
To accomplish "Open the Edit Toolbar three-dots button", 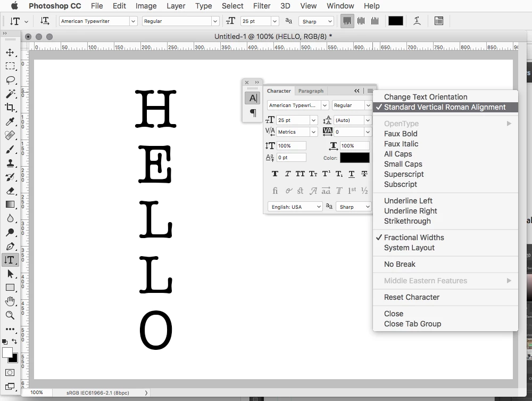I will (10, 329).
